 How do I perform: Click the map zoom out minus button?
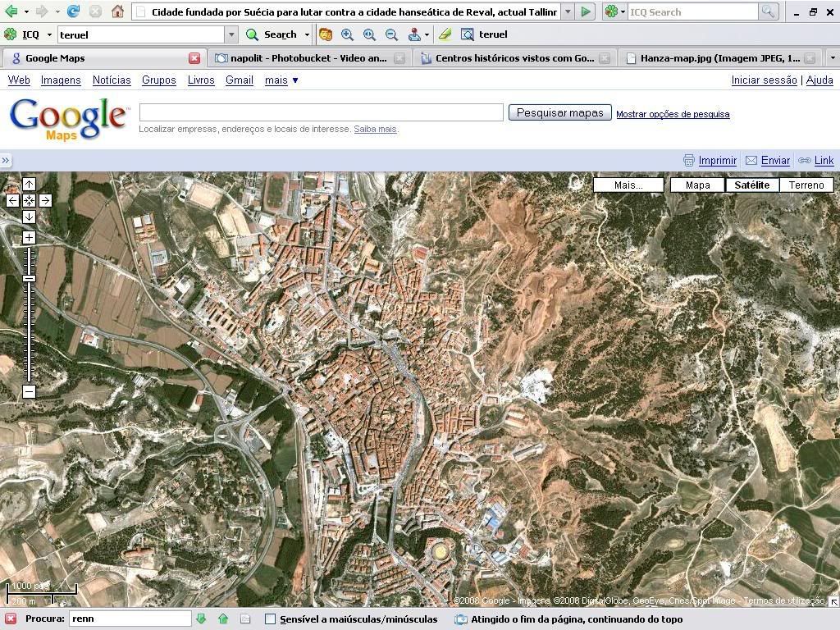click(29, 391)
